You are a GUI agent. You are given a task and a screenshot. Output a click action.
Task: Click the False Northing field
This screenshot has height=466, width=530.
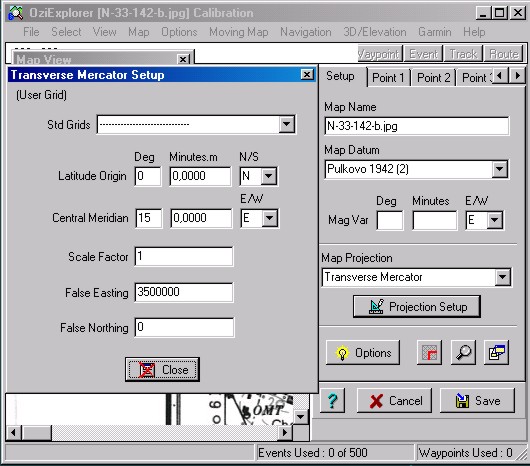point(184,327)
